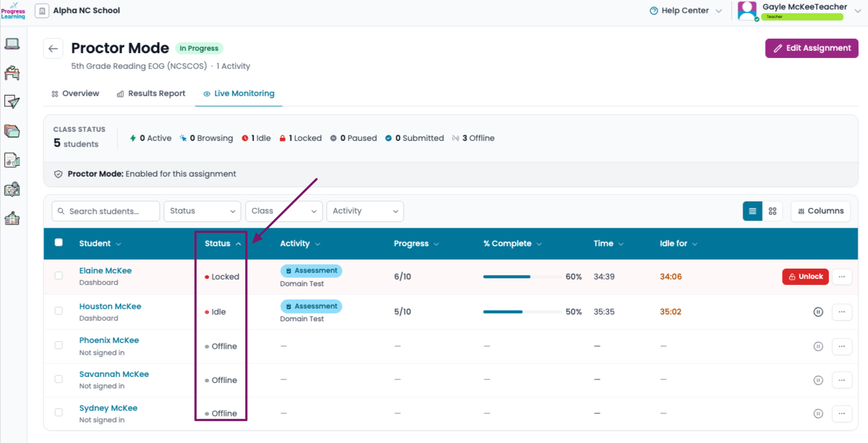Image resolution: width=868 pixels, height=443 pixels.
Task: Unlock Elaine McKee's assessment
Action: (x=805, y=277)
